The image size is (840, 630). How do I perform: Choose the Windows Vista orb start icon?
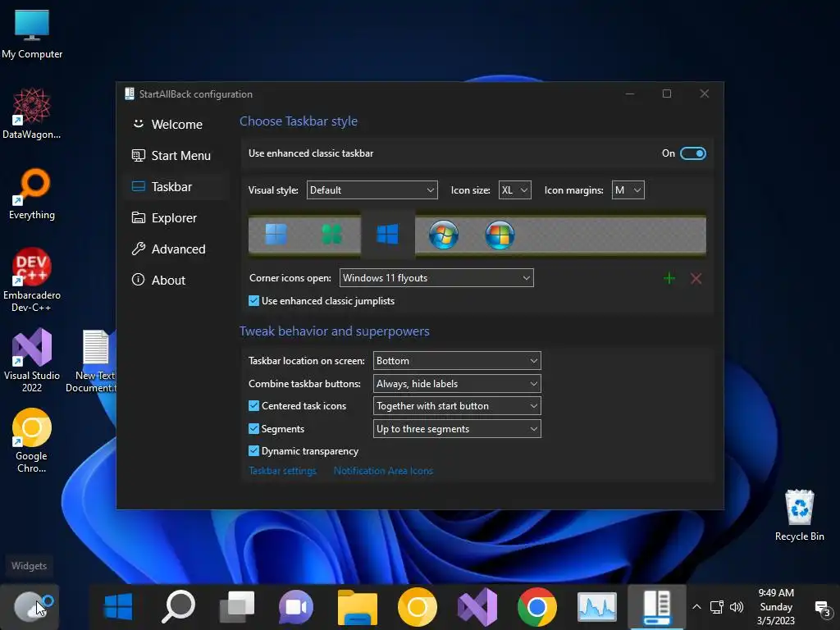coord(500,235)
